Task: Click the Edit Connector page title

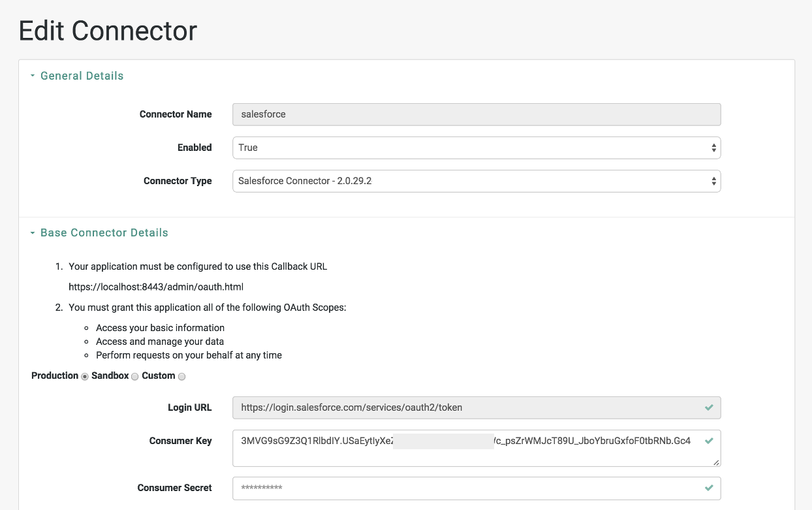Action: [108, 31]
